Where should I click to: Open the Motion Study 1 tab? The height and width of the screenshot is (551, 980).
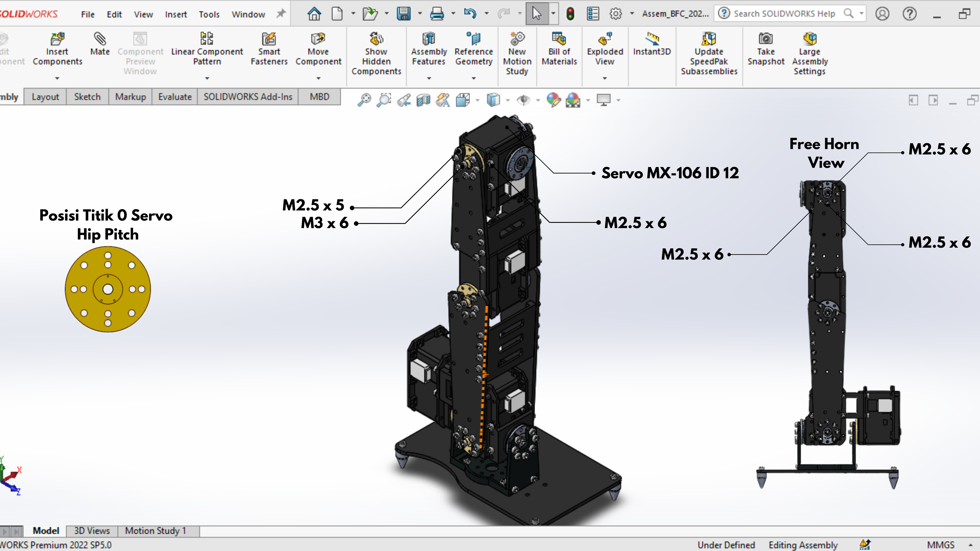(156, 531)
